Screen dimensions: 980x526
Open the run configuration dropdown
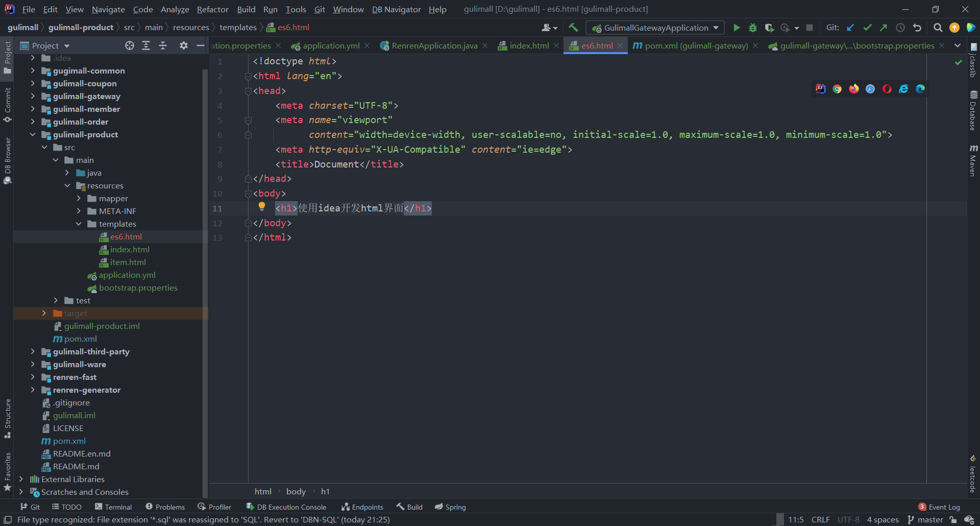655,28
